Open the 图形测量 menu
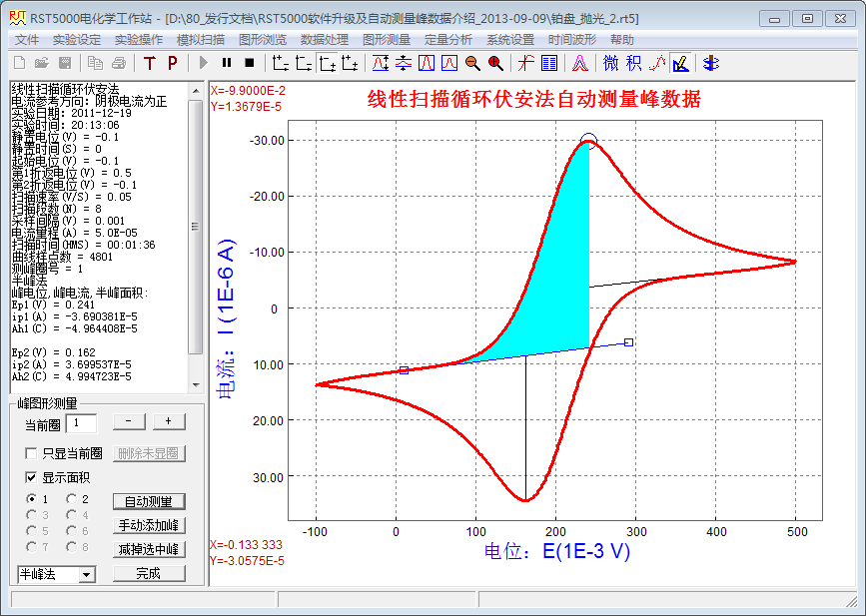 click(386, 40)
